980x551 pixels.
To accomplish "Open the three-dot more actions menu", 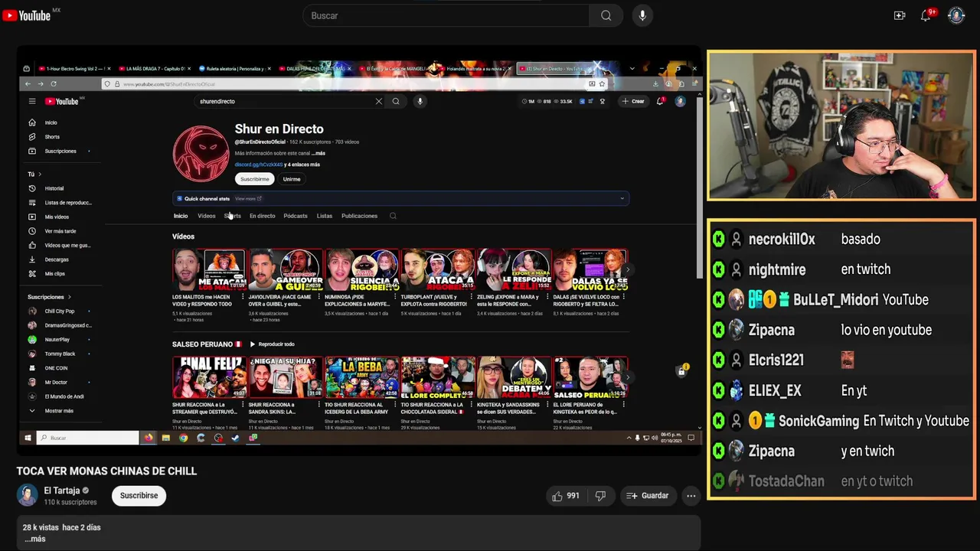I will tap(691, 496).
